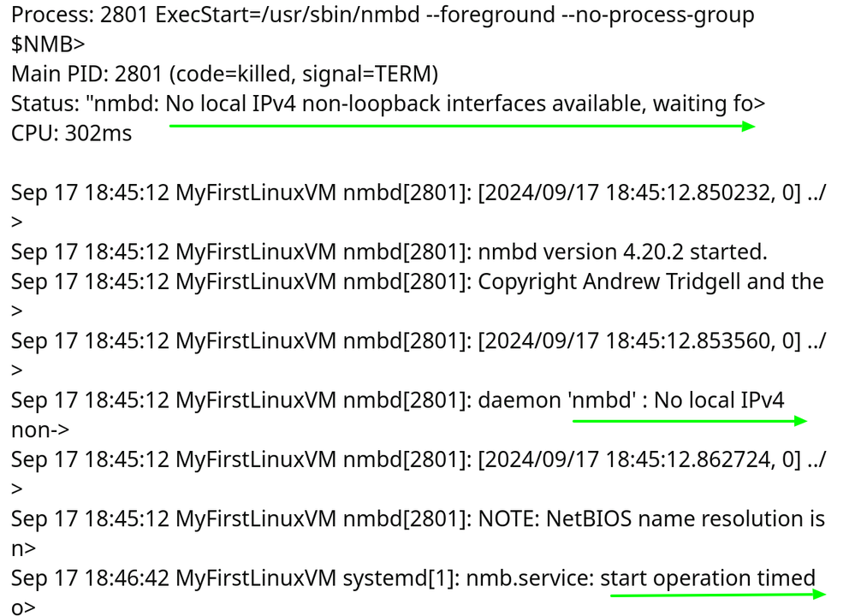Click 'Copyright Andrew Tridgell and the' text

click(650, 281)
